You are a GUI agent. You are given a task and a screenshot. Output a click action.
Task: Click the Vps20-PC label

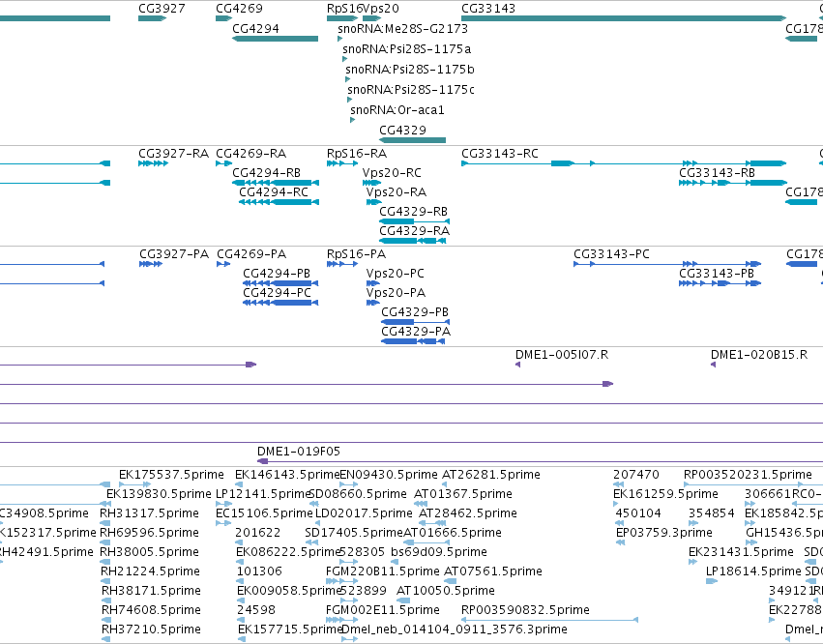(x=396, y=274)
